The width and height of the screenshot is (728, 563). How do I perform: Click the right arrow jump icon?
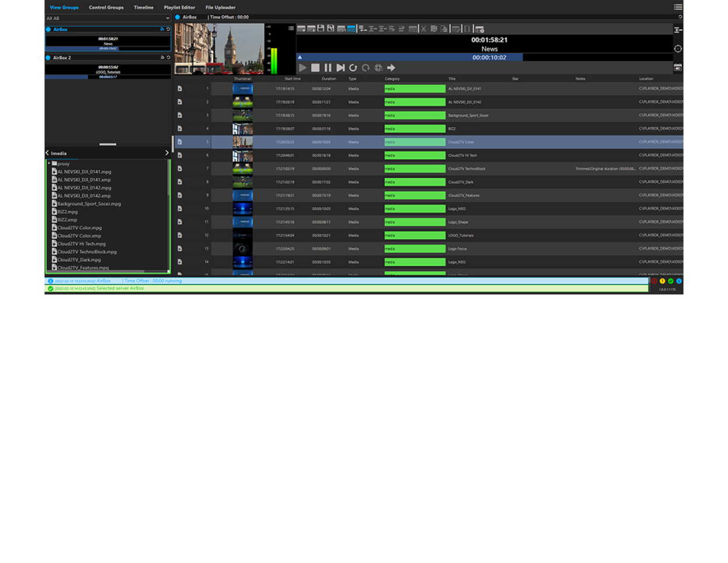[391, 68]
